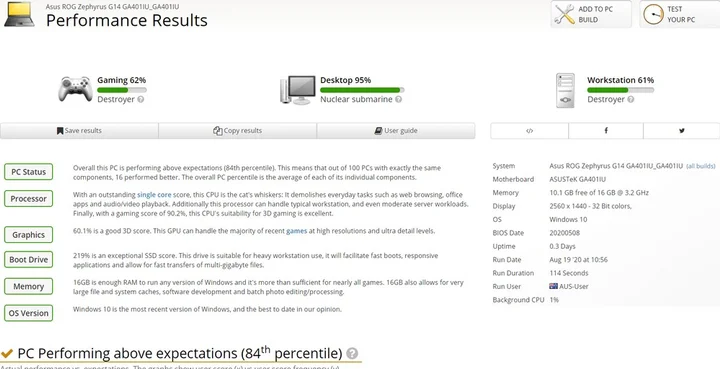Share results via Facebook icon
Viewport: 720px width, 369px height.
[606, 131]
